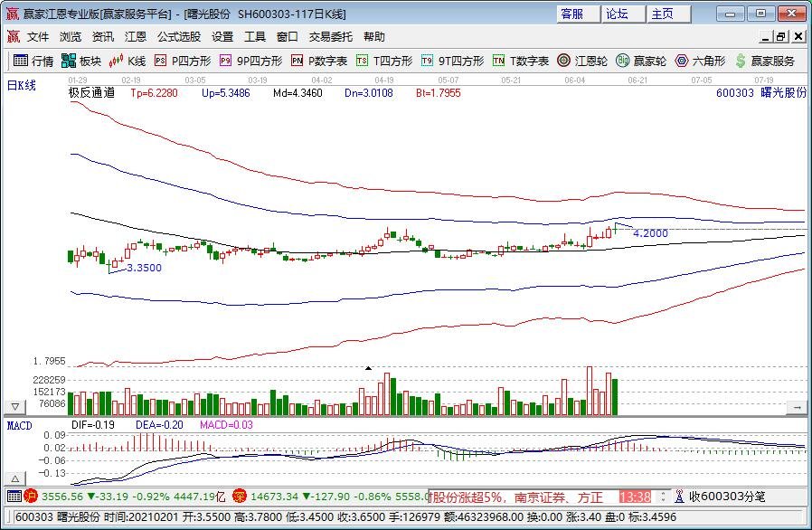Image resolution: width=812 pixels, height=530 pixels.
Task: Click the 14673.34 Shenzhen index value
Action: tap(275, 497)
